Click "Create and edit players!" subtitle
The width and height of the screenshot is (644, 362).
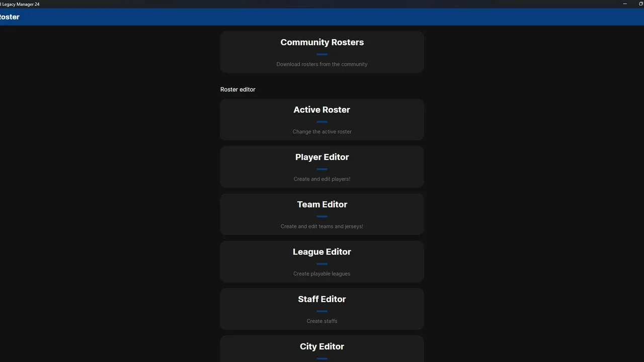click(x=322, y=179)
